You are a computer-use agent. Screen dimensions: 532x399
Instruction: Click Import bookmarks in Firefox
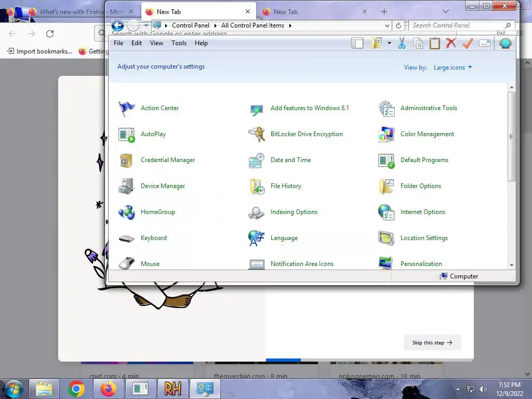(39, 51)
